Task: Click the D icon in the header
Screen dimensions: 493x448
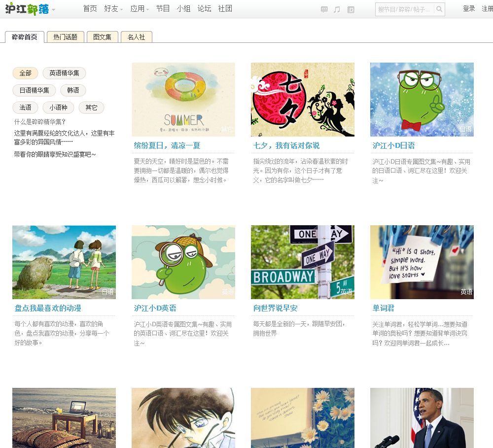Action: coord(351,10)
